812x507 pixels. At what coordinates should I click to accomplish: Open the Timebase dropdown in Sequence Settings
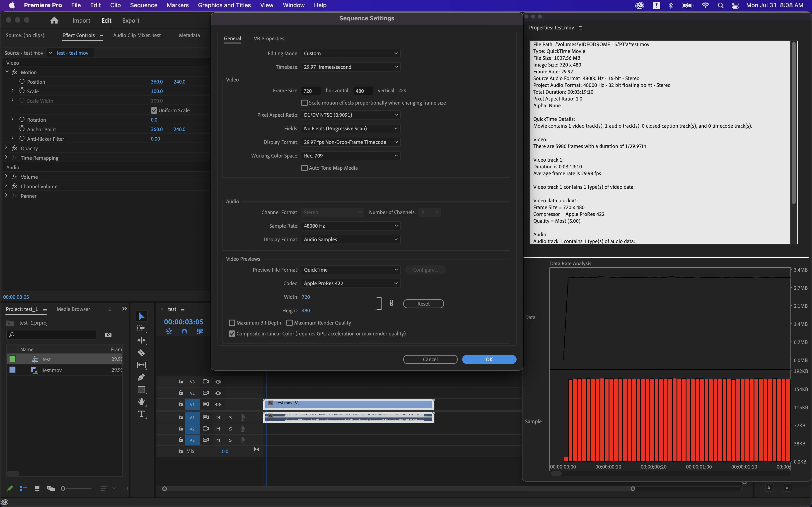tap(350, 67)
